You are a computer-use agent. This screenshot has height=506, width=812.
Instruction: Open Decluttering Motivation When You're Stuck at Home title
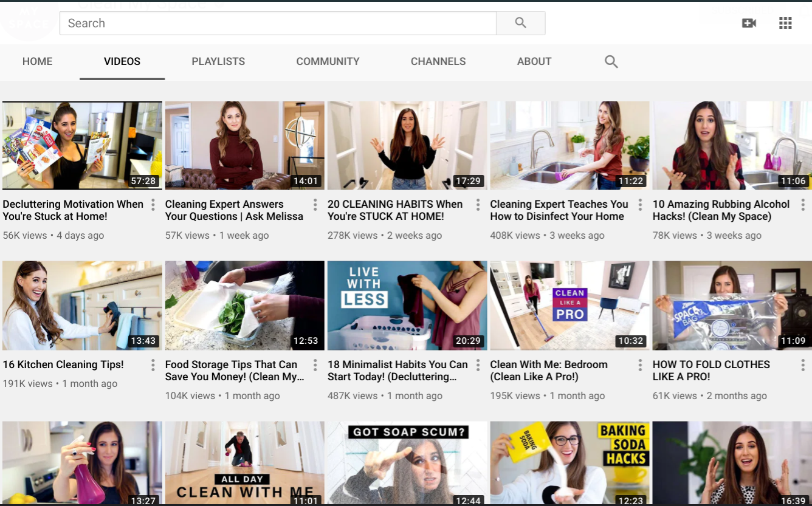pyautogui.click(x=73, y=210)
